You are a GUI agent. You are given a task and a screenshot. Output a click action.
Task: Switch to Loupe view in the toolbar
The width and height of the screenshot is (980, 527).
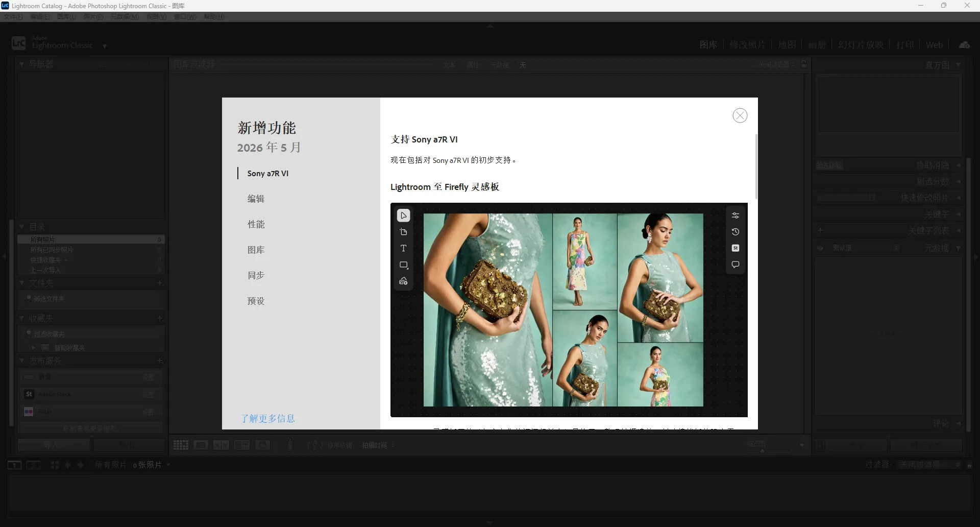pos(201,445)
